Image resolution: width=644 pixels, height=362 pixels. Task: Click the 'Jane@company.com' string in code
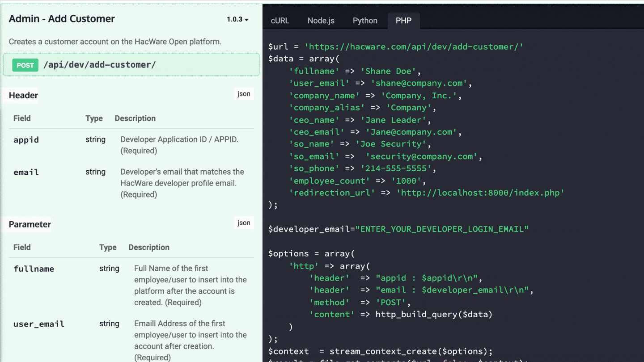[411, 132]
